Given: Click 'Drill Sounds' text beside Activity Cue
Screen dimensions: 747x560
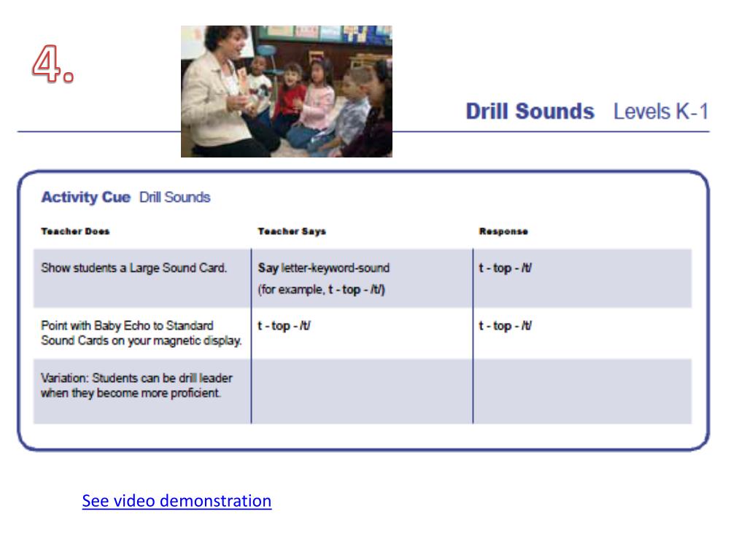Looking at the screenshot, I should pos(175,197).
